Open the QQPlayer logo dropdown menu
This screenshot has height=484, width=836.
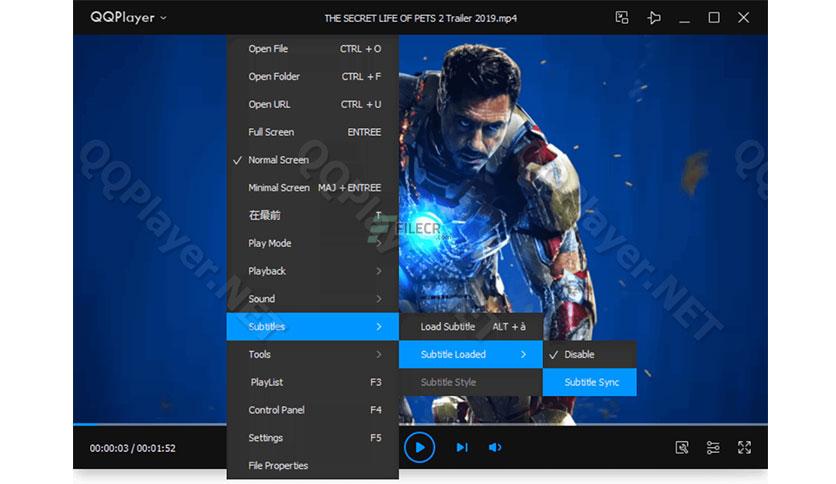(x=128, y=18)
